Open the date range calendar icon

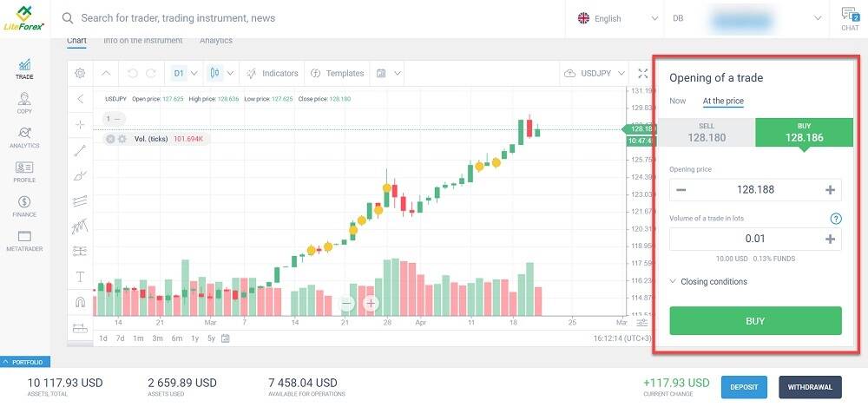click(226, 338)
